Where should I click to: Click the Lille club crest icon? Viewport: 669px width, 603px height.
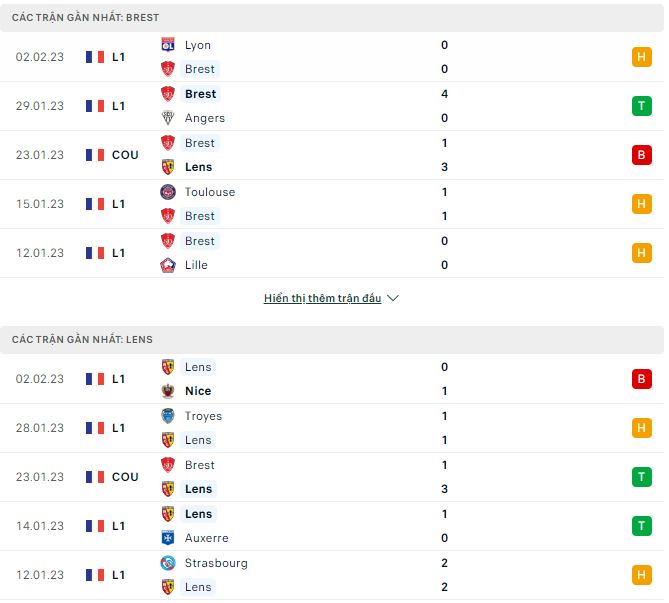(x=168, y=265)
